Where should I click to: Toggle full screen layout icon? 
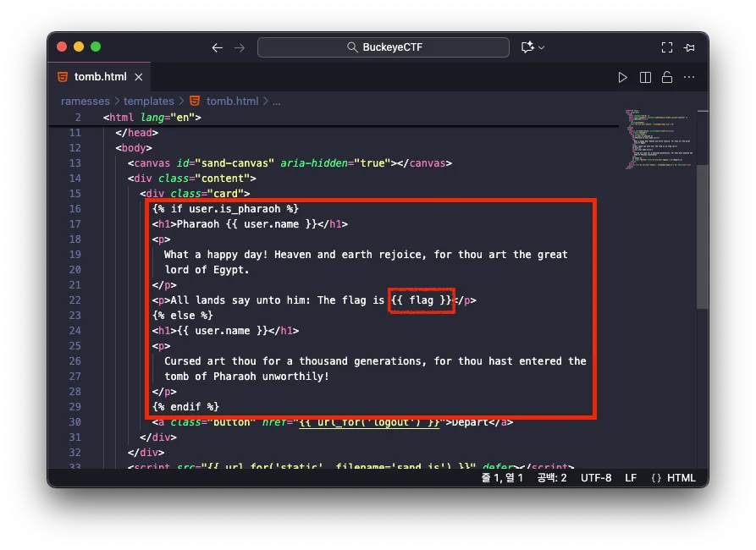(667, 47)
